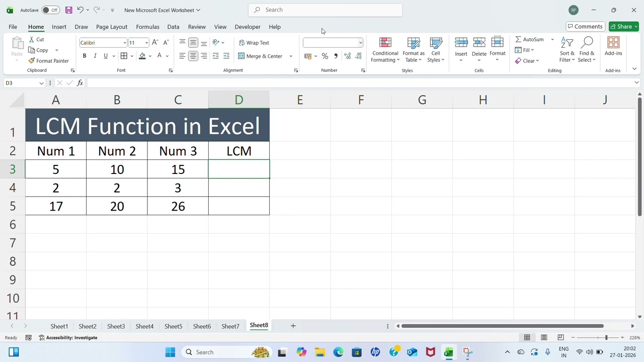Click Percent Style icon
644x362 pixels.
pyautogui.click(x=325, y=56)
